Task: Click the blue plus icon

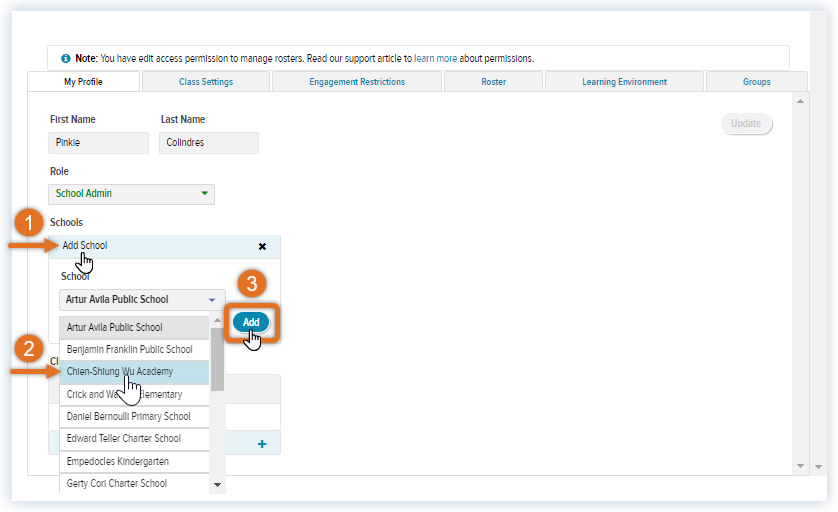Action: (x=262, y=444)
